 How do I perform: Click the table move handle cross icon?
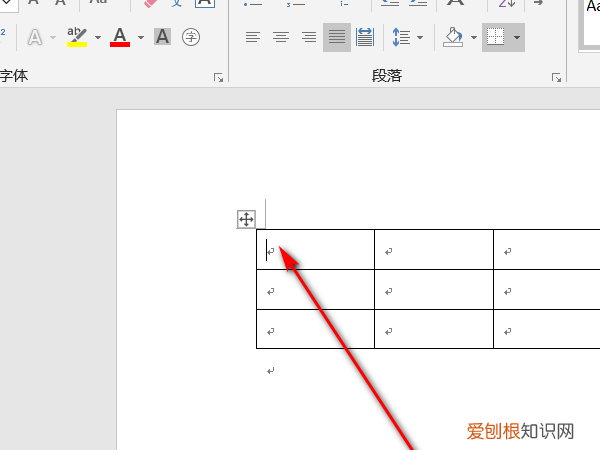click(246, 219)
